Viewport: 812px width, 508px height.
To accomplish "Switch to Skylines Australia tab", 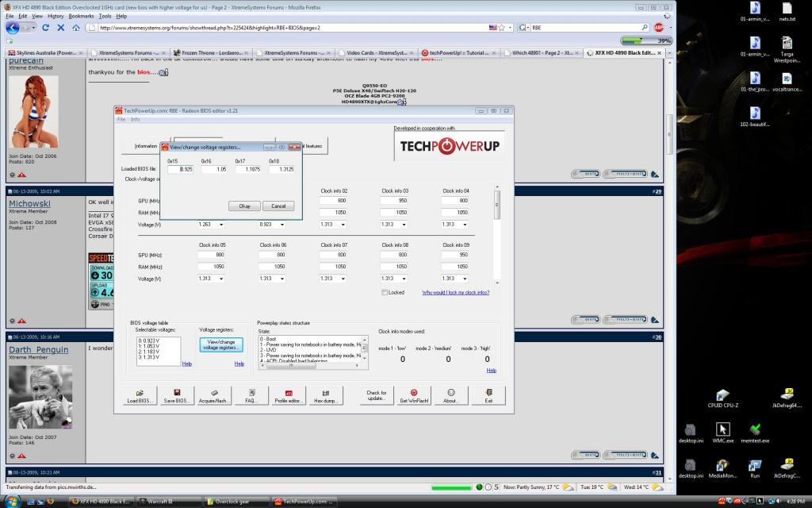I will pyautogui.click(x=45, y=53).
